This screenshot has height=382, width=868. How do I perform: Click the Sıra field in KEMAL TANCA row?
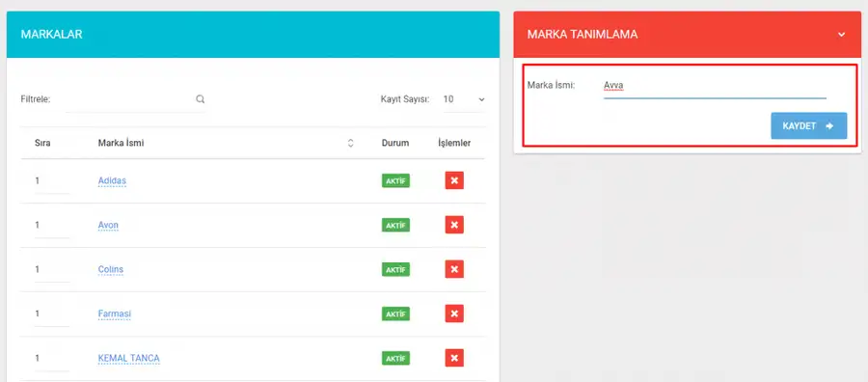(x=51, y=358)
